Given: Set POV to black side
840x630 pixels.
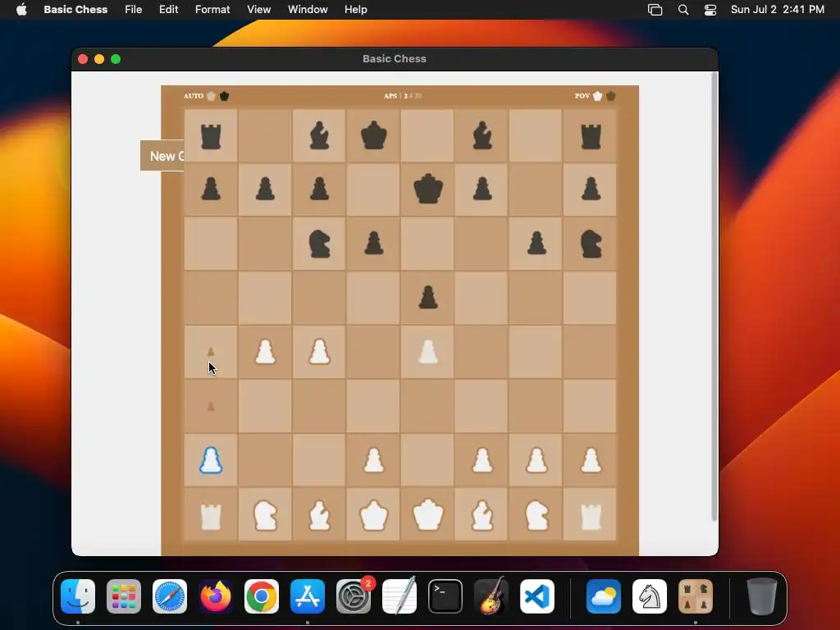Looking at the screenshot, I should click(610, 96).
